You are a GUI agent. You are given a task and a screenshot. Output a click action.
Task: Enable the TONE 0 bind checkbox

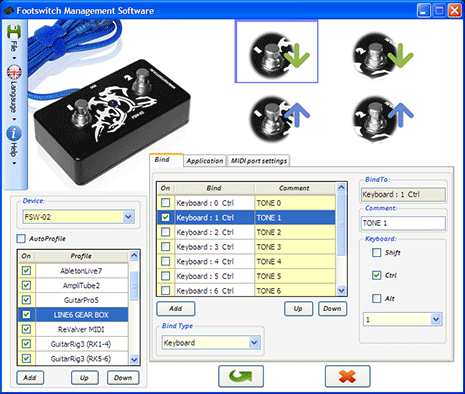165,203
